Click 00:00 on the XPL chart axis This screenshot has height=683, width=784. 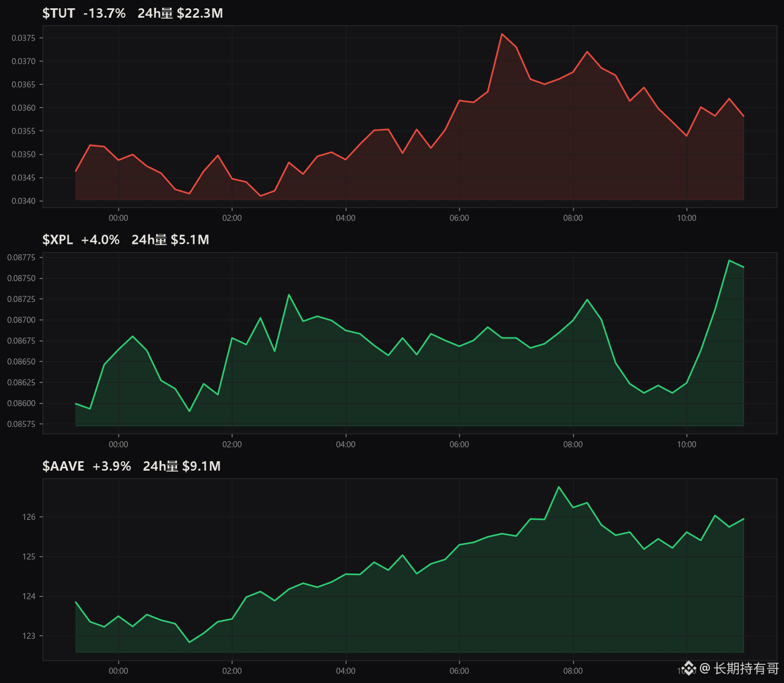click(x=118, y=444)
